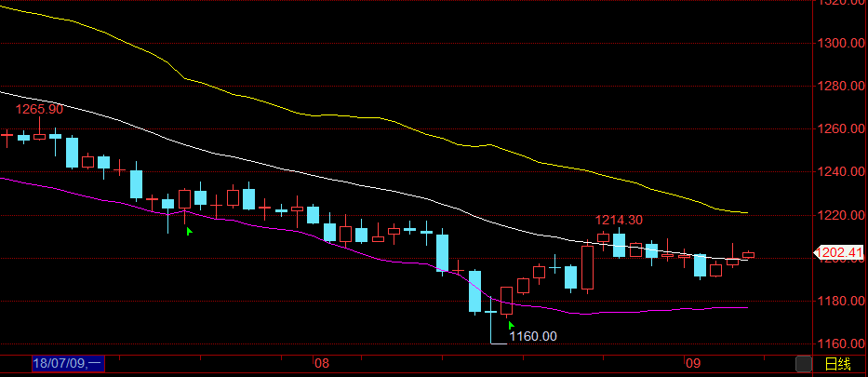Viewport: 868px width, 377px height.
Task: Click the 1265.90 high price annotation
Action: pyautogui.click(x=39, y=109)
